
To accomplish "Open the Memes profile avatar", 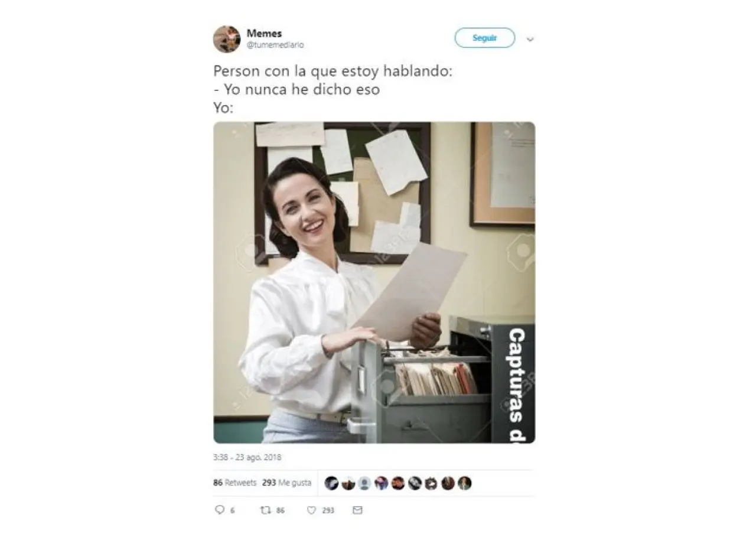I will (x=227, y=39).
